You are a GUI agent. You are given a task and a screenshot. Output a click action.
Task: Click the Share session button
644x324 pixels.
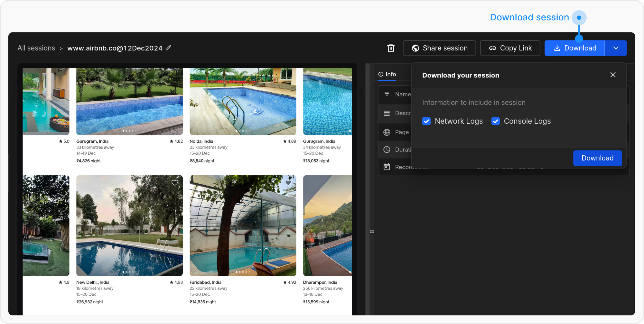(x=439, y=48)
